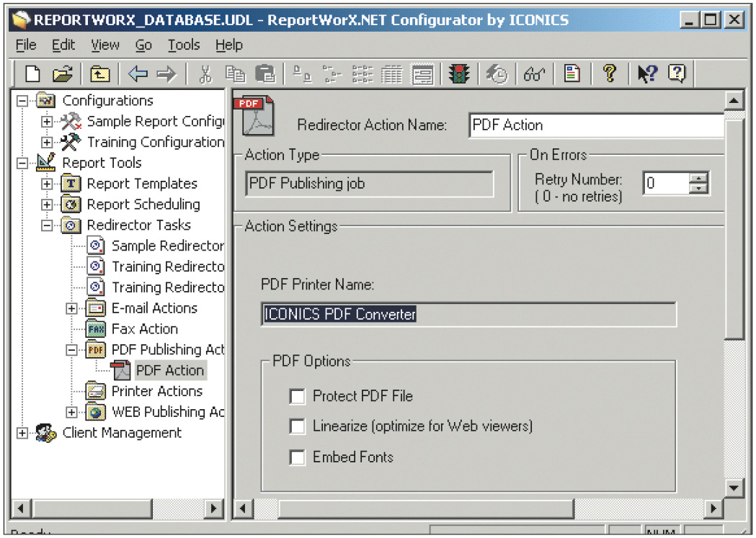Click the traffic light icon
Screen dimensions: 756x538
pyautogui.click(x=460, y=73)
